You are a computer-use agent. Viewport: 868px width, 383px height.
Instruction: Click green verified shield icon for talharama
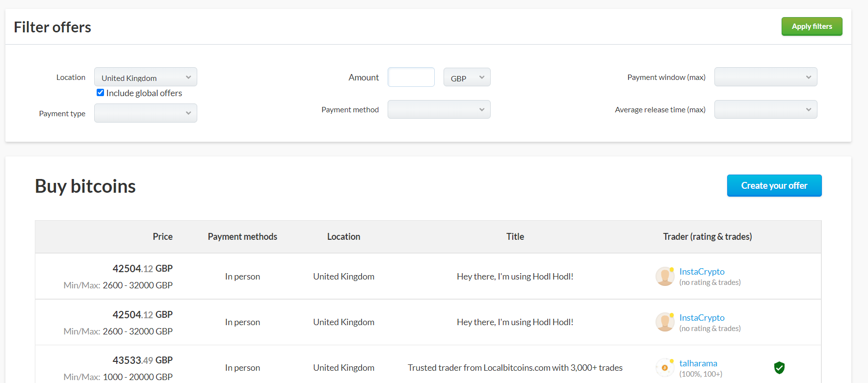tap(779, 368)
